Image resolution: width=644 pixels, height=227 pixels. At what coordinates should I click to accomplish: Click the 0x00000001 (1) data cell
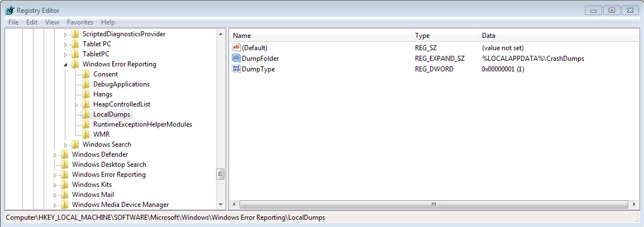503,69
